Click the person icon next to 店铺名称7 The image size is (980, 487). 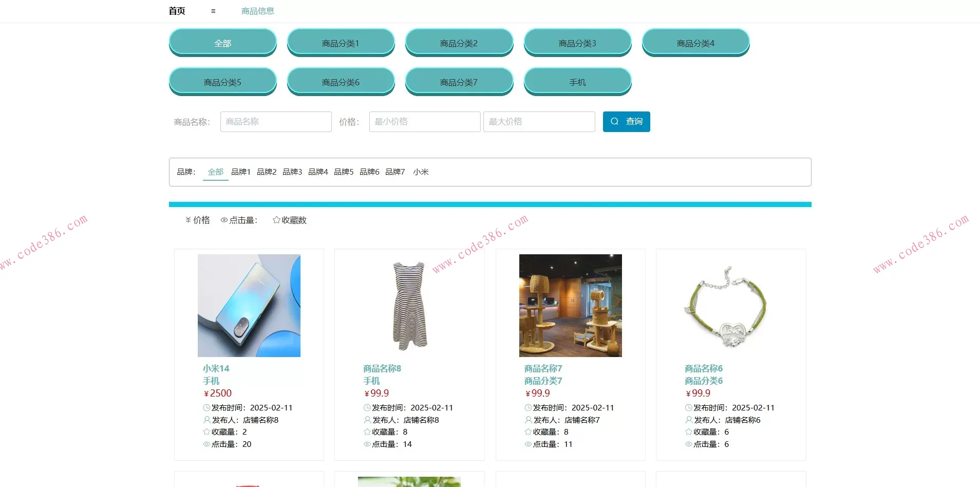tap(527, 420)
